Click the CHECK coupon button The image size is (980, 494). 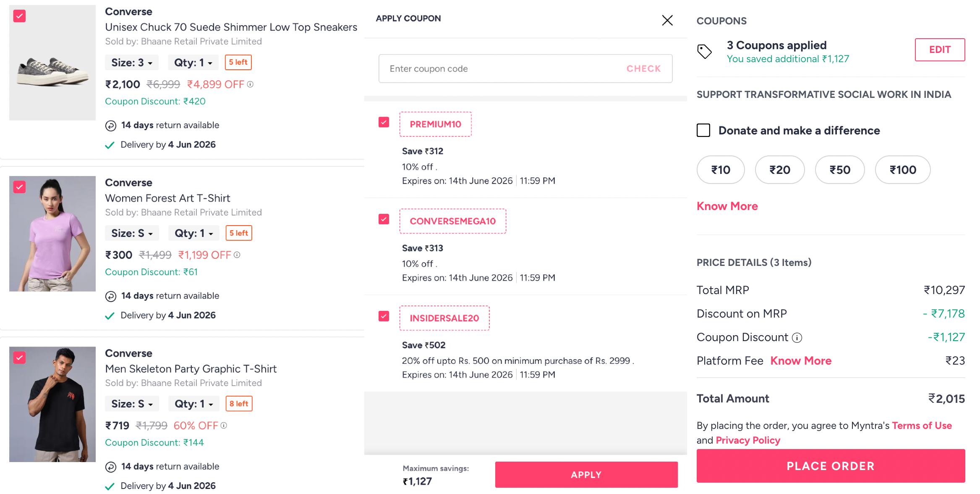point(643,68)
